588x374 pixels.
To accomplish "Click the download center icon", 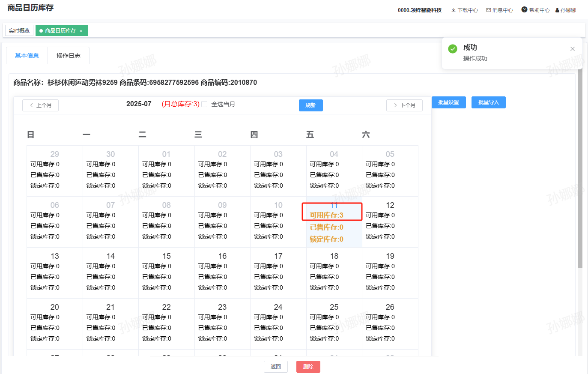I will click(453, 10).
